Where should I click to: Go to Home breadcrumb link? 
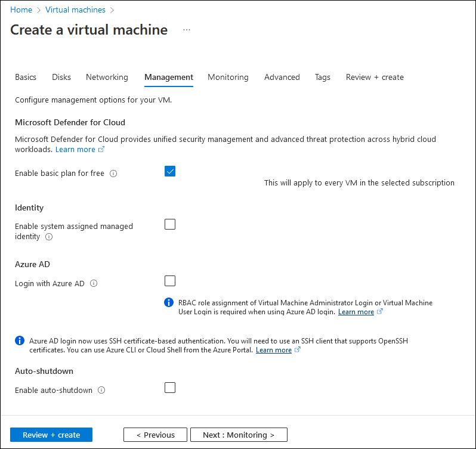(x=21, y=10)
